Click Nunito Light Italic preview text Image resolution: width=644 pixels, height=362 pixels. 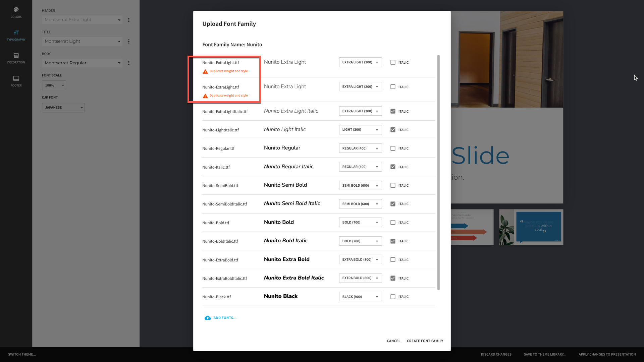pyautogui.click(x=285, y=129)
